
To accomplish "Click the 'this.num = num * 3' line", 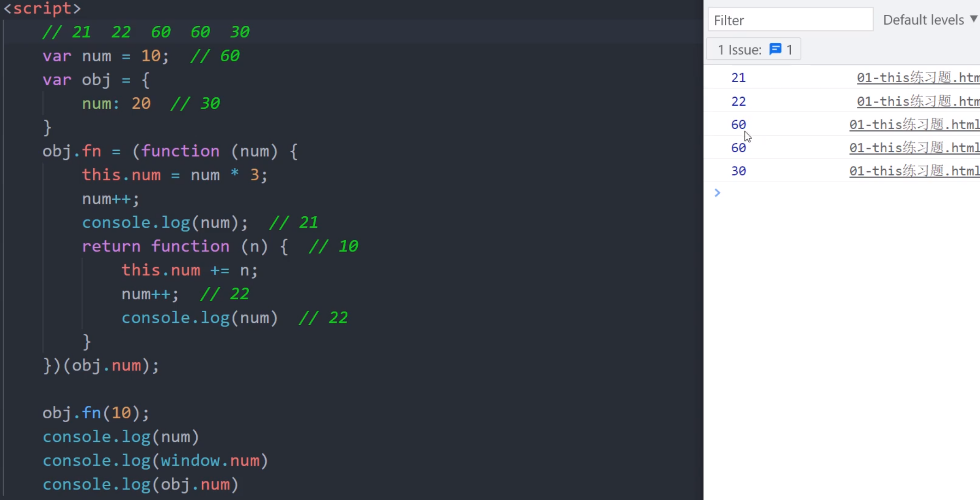I will click(x=174, y=175).
